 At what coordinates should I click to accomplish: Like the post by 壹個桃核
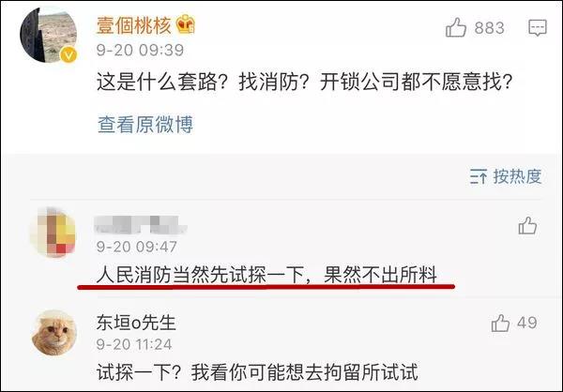tap(456, 27)
